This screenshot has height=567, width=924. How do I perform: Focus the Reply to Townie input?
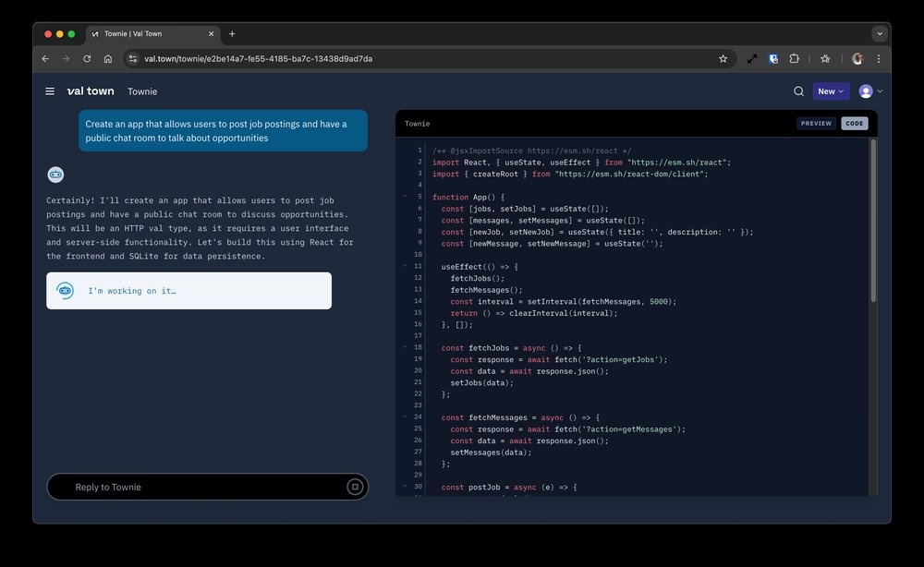[x=207, y=487]
